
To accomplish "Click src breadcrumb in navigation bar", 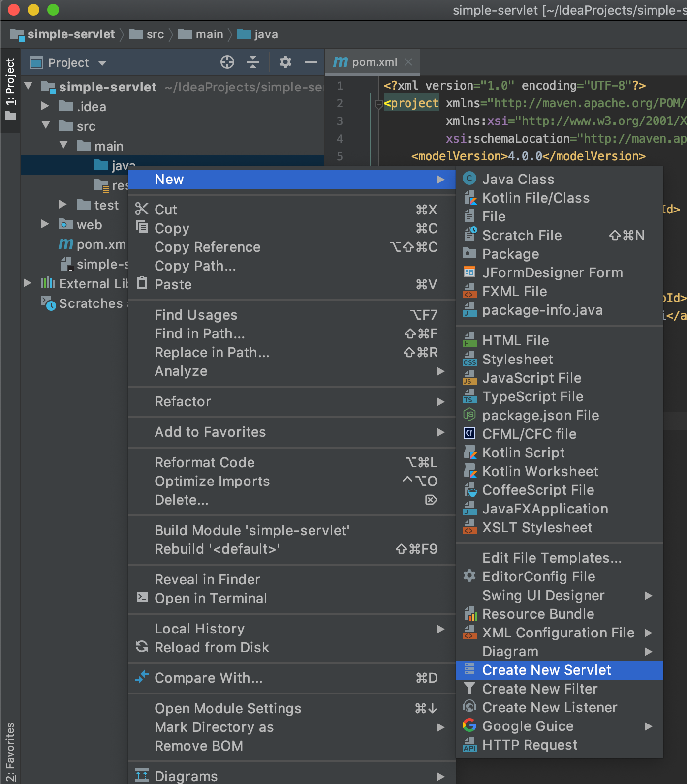I will point(147,34).
